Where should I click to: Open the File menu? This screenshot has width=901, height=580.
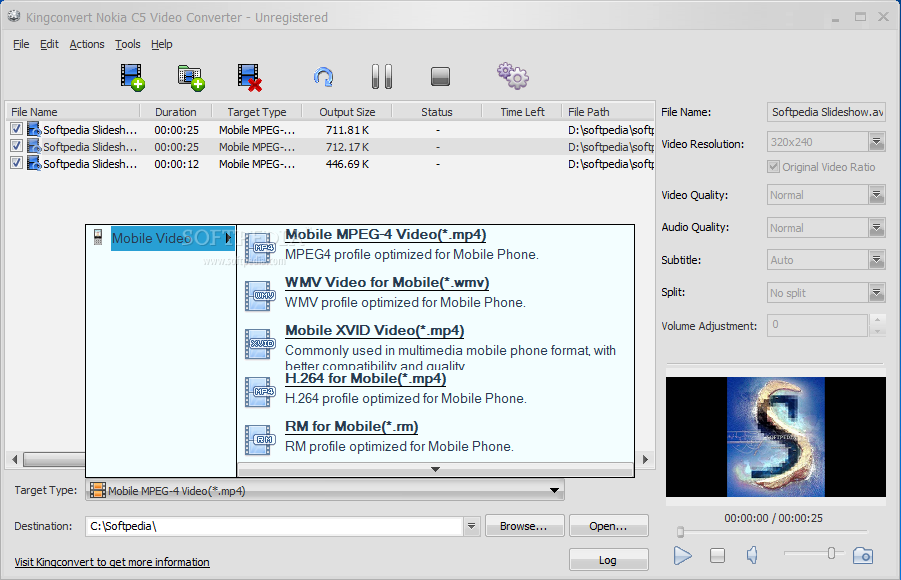coord(21,44)
